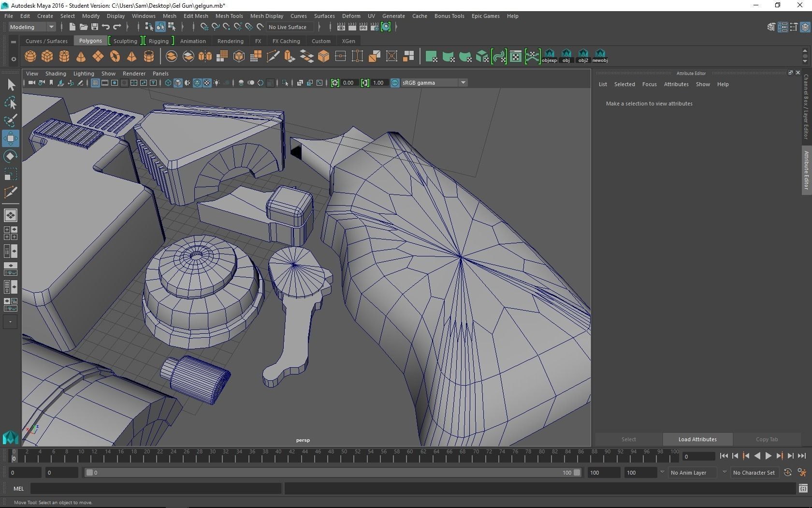Viewport: 812px width, 508px height.
Task: Click the range slider start handle
Action: pos(89,473)
